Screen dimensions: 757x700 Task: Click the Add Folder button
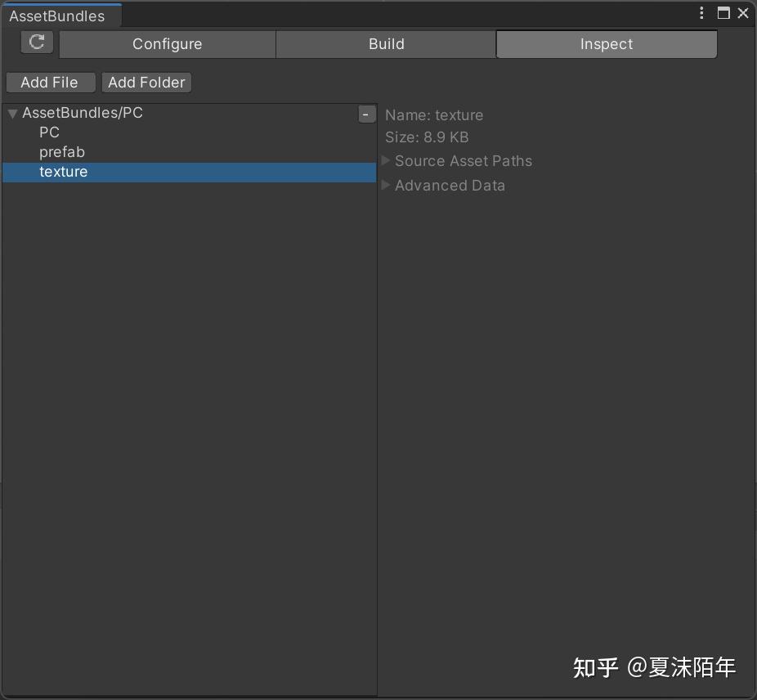146,82
